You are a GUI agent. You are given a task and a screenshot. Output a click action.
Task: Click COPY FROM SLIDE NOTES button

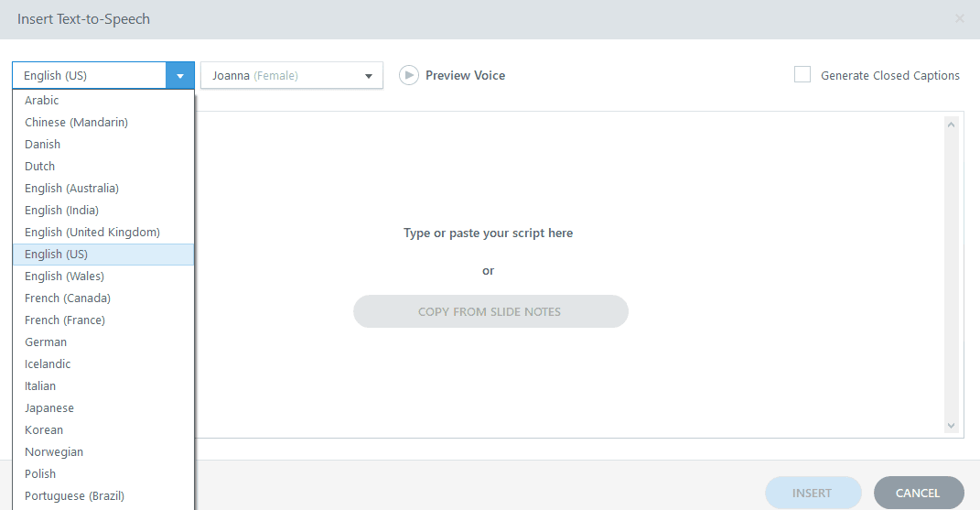tap(490, 311)
